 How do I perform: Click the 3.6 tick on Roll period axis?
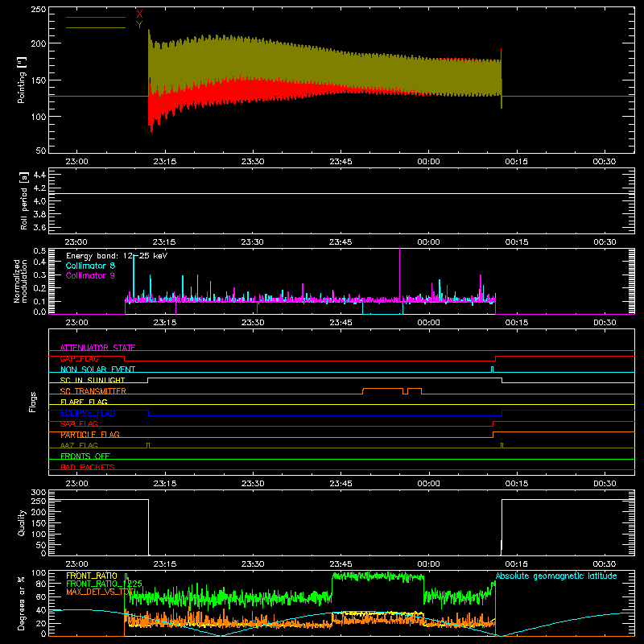[39, 227]
